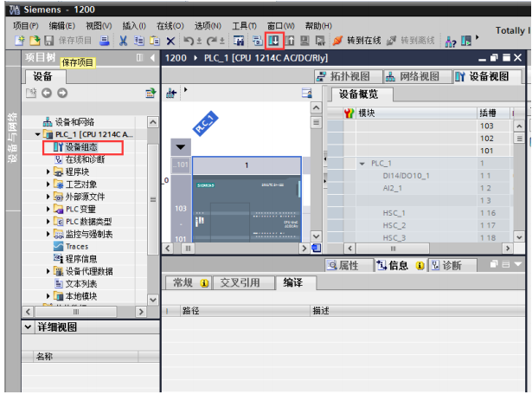
Task: Expand the 设备代理数据 folder
Action: tap(48, 271)
